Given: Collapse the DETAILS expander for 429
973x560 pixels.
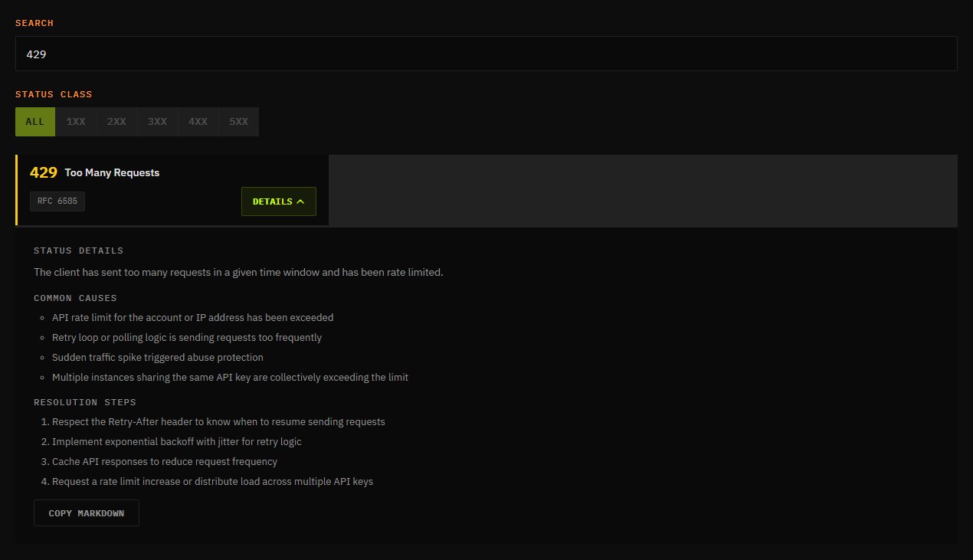Looking at the screenshot, I should coord(279,201).
